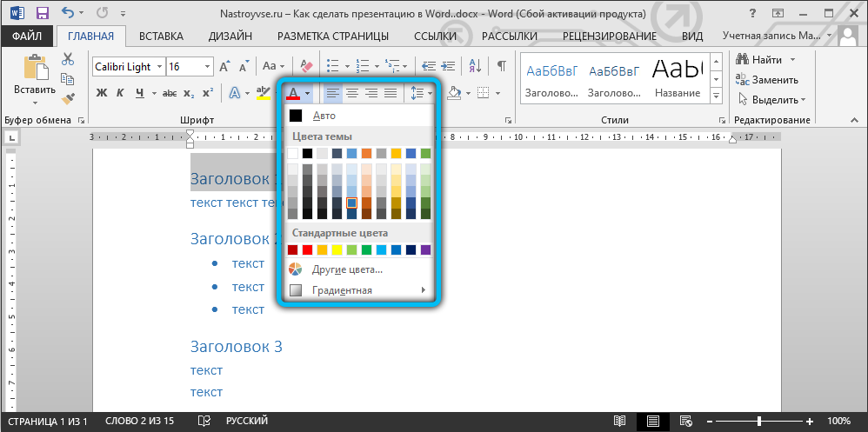
Task: Toggle bold formatting (Ж)
Action: point(101,93)
